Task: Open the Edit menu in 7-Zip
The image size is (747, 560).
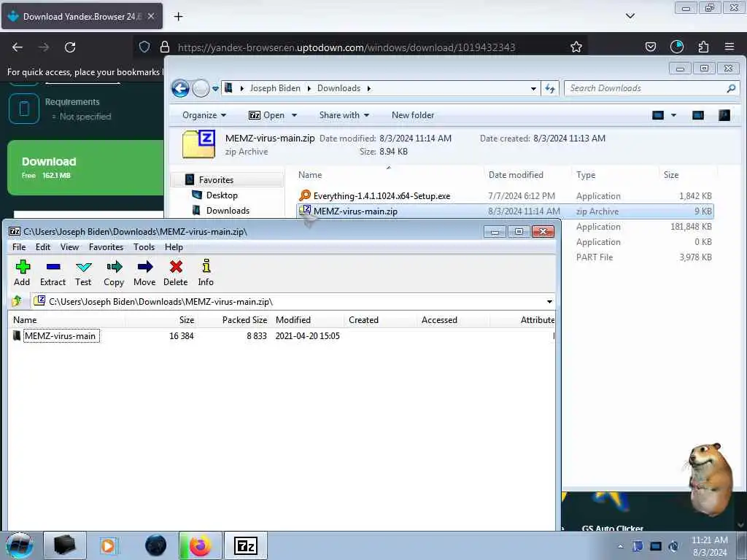Action: [x=43, y=247]
